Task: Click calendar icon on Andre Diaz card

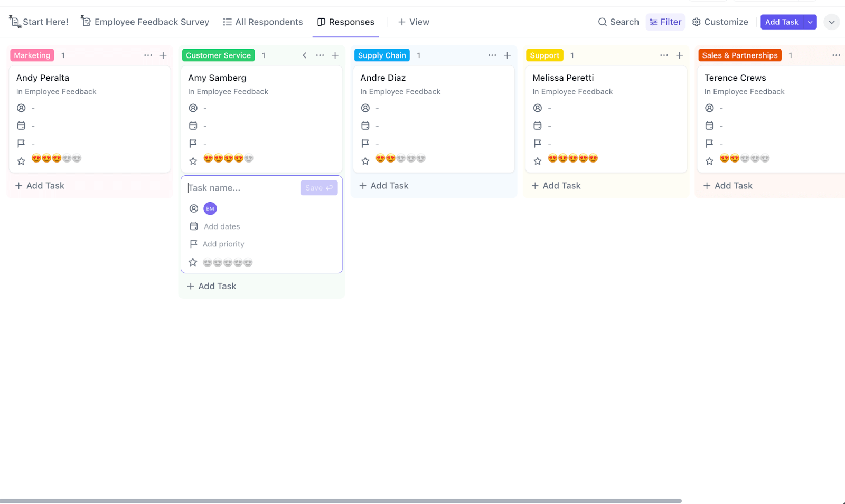Action: tap(365, 126)
